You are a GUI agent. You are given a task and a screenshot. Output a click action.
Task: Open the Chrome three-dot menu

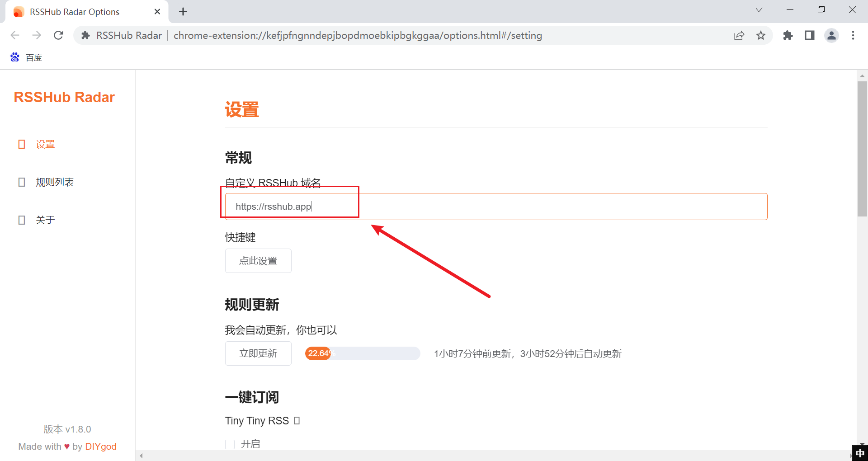[x=853, y=35]
